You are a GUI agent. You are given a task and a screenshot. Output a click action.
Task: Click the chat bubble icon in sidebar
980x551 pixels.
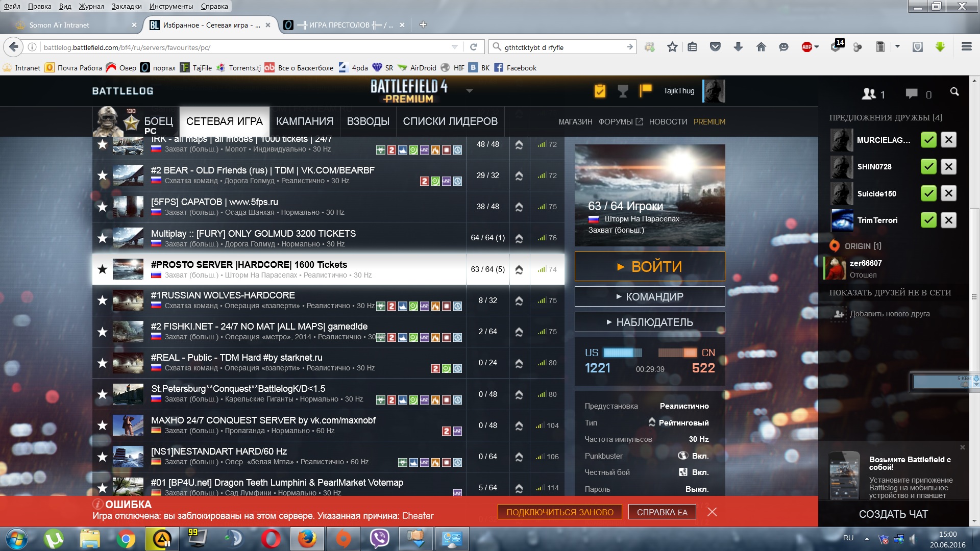coord(912,94)
